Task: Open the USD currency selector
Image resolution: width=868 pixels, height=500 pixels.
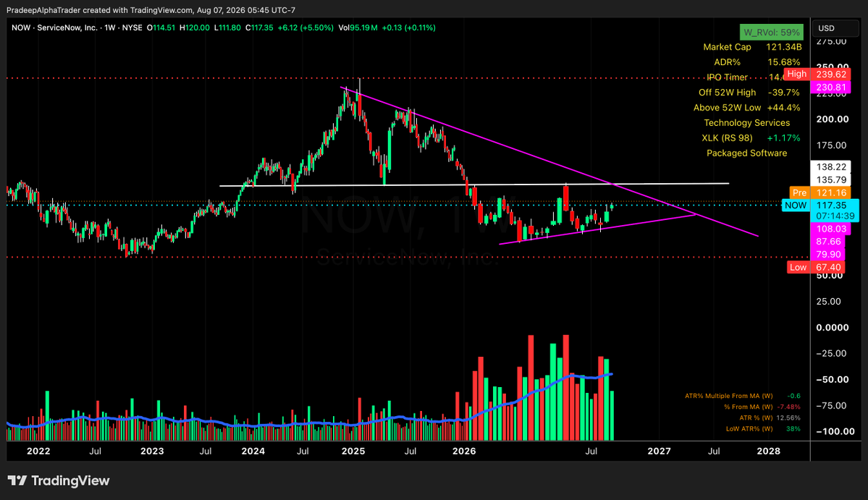Action: pyautogui.click(x=835, y=28)
